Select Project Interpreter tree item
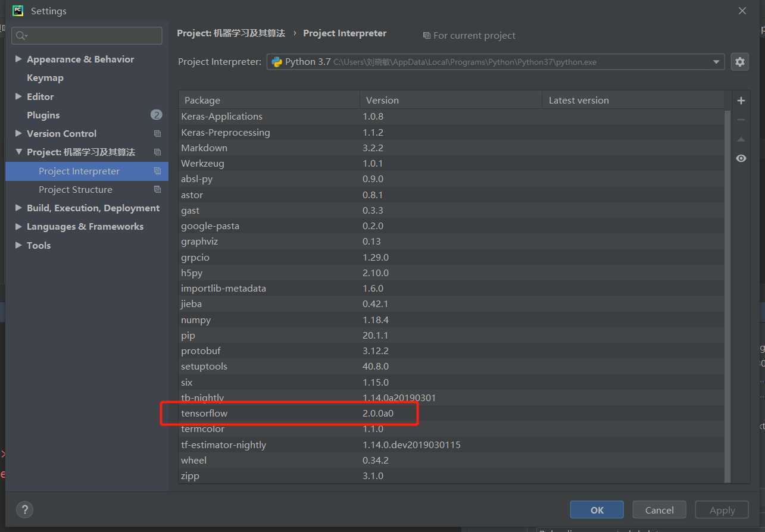Image resolution: width=765 pixels, height=532 pixels. point(87,171)
